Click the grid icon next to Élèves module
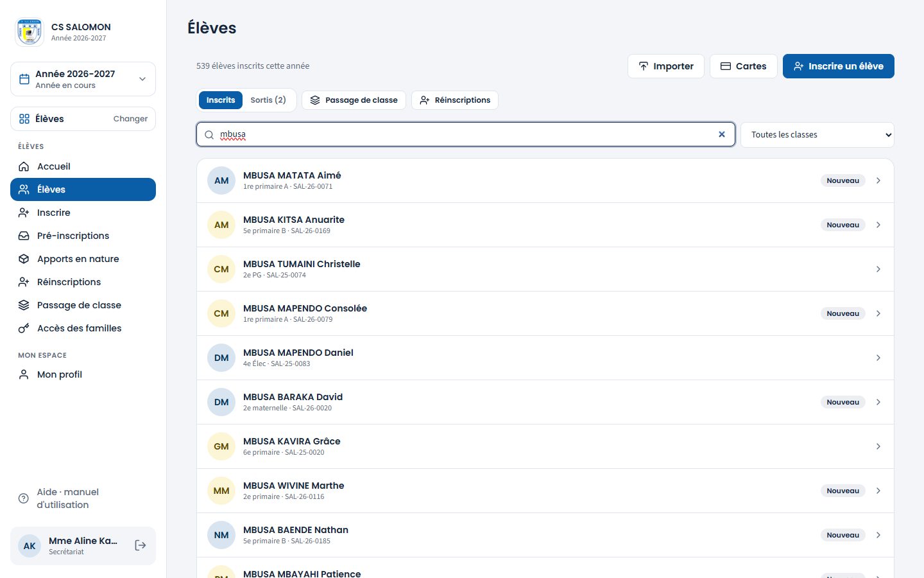 point(24,119)
